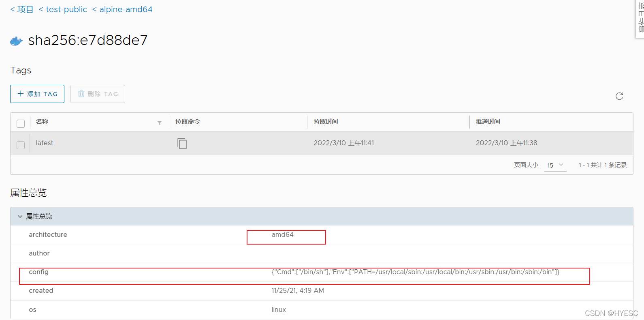This screenshot has height=320, width=644.
Task: Click pull time 2022/3/10 上午11:41
Action: coord(344,143)
